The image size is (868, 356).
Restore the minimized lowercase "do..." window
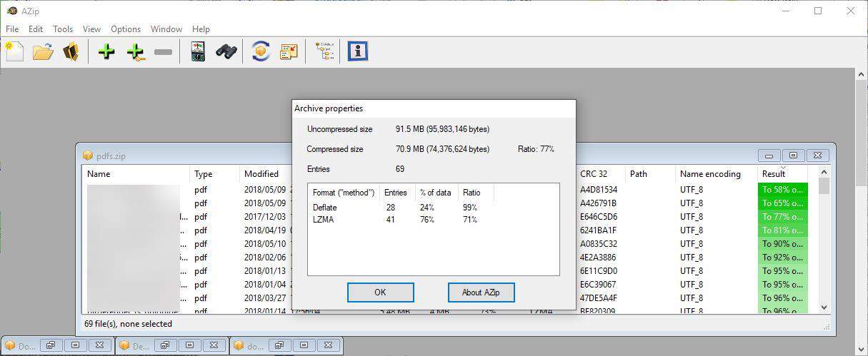[x=279, y=345]
